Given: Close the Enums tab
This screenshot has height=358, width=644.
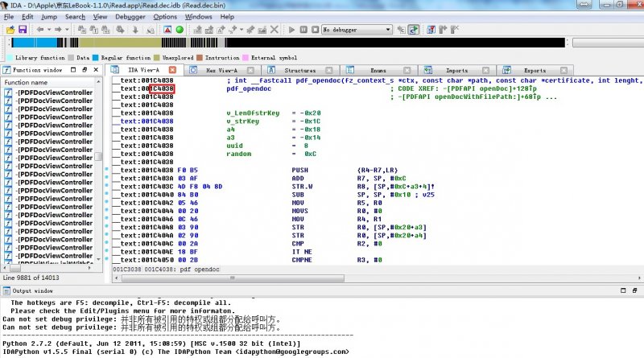Looking at the screenshot, I should click(407, 70).
